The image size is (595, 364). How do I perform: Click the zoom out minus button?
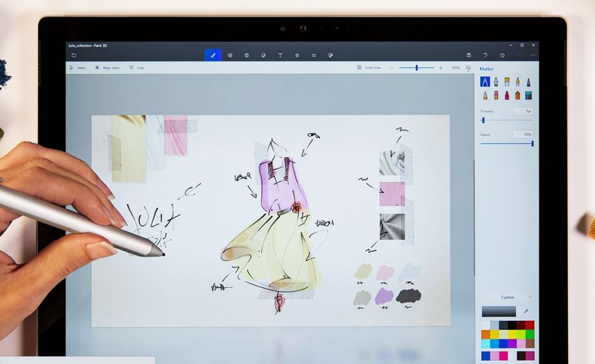coord(392,68)
